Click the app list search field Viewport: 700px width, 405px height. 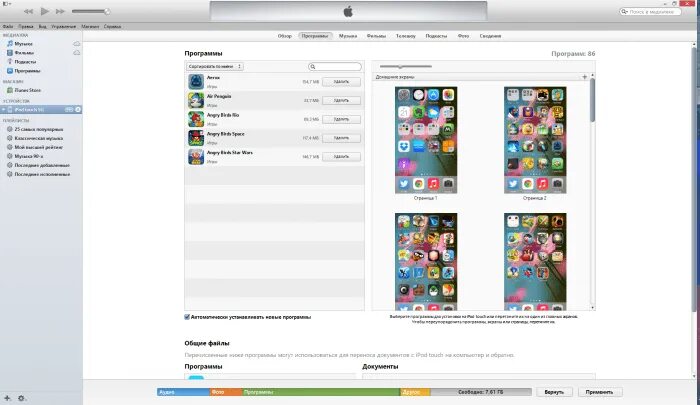click(335, 67)
